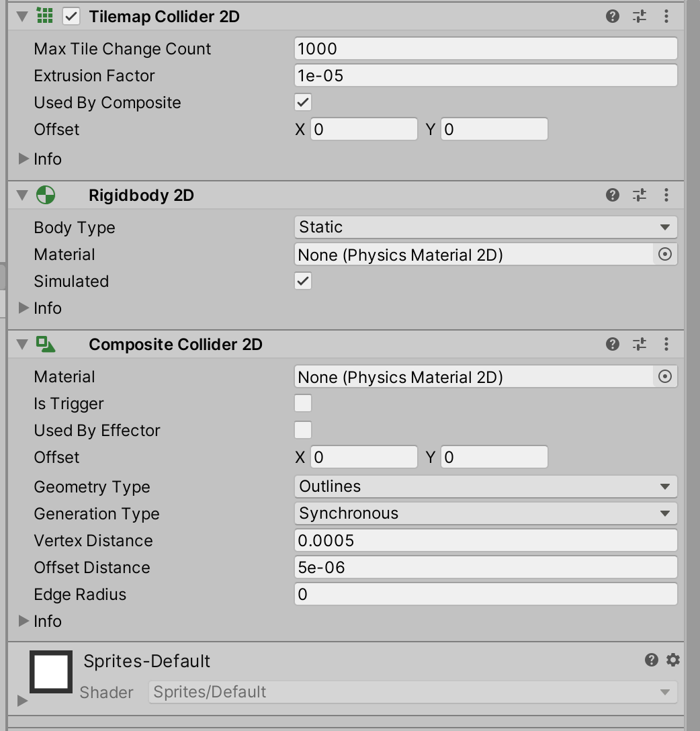This screenshot has height=731, width=700.
Task: Collapse the Composite Collider 2D component
Action: click(x=24, y=345)
